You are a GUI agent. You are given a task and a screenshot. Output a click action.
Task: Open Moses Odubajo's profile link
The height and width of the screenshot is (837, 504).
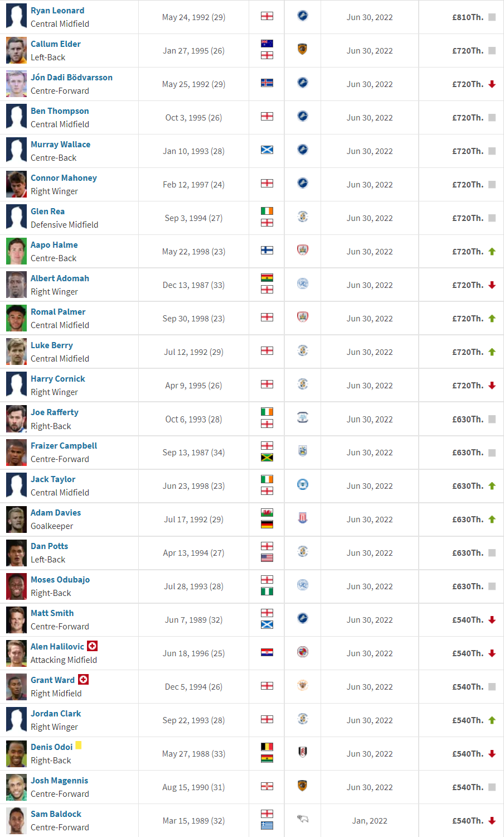click(x=60, y=580)
